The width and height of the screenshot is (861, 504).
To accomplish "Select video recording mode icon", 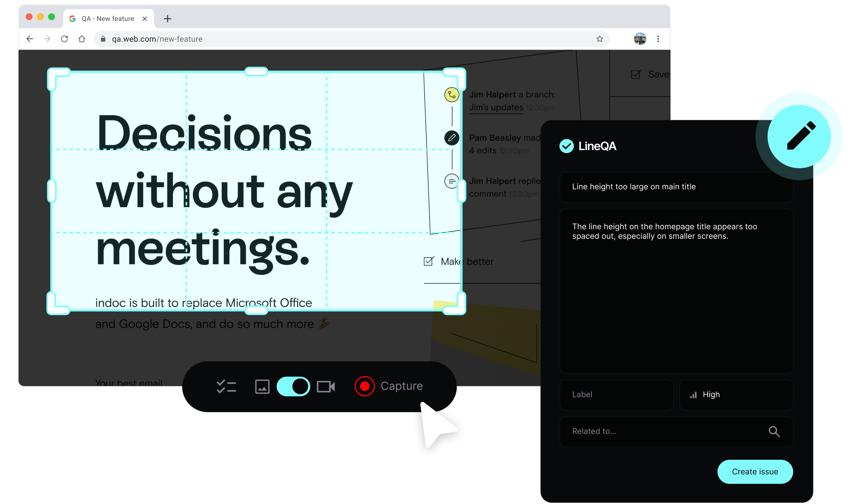I will pos(326,387).
